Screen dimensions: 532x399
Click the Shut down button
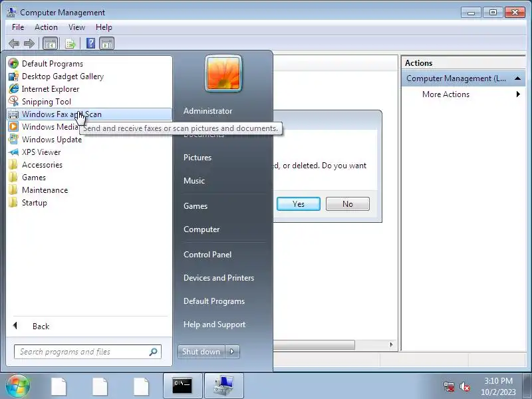point(201,352)
